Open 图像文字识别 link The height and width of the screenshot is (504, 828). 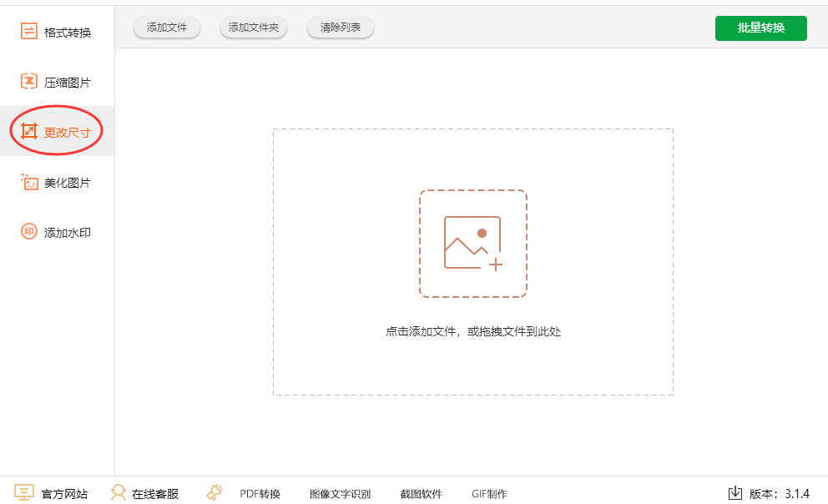pos(340,494)
